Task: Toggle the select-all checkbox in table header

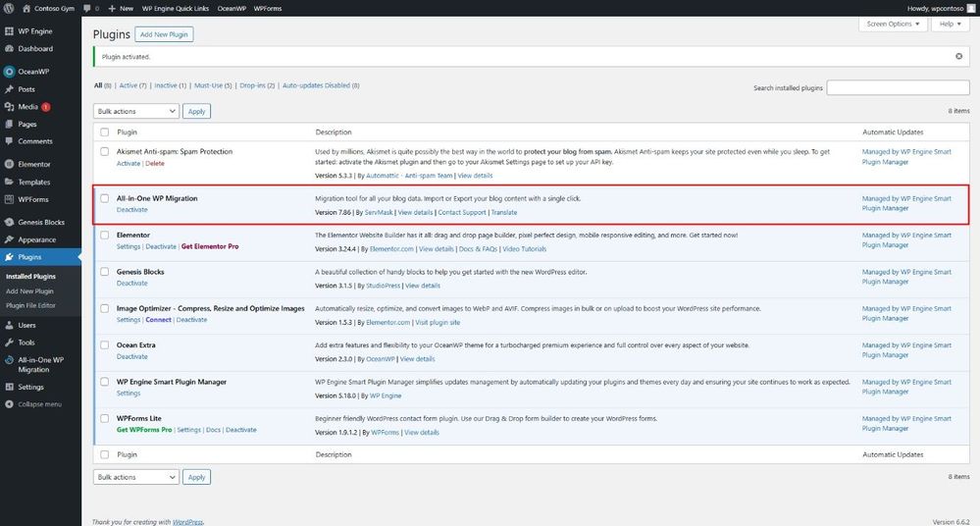Action: 104,131
